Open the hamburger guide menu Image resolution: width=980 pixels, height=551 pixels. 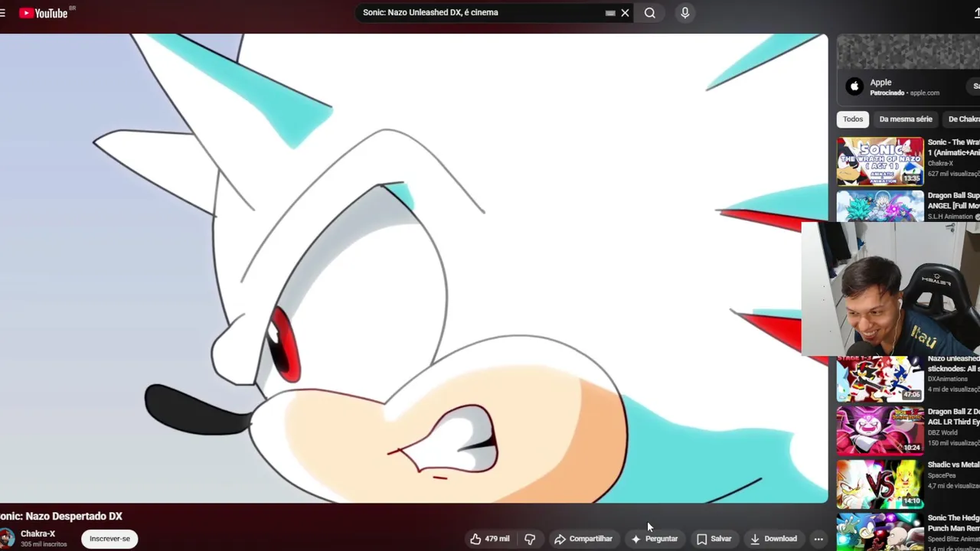coord(3,13)
